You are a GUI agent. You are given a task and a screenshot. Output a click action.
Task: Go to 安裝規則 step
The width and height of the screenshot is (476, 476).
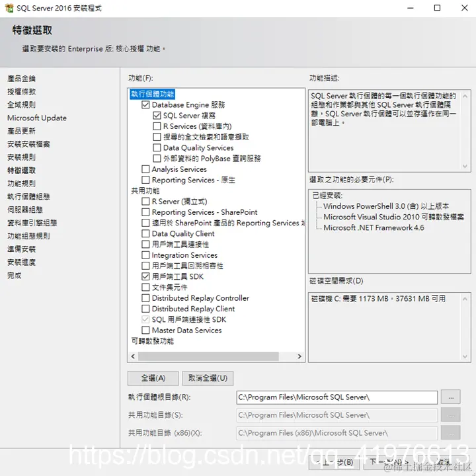point(21,157)
